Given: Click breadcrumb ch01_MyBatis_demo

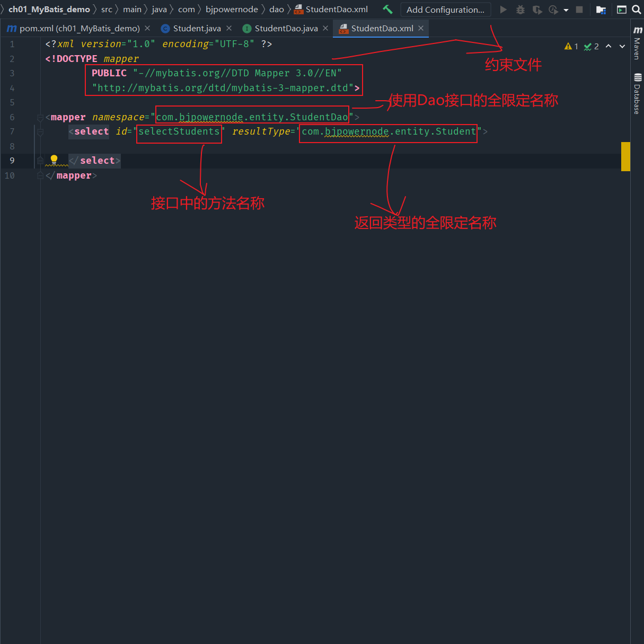Looking at the screenshot, I should 49,10.
